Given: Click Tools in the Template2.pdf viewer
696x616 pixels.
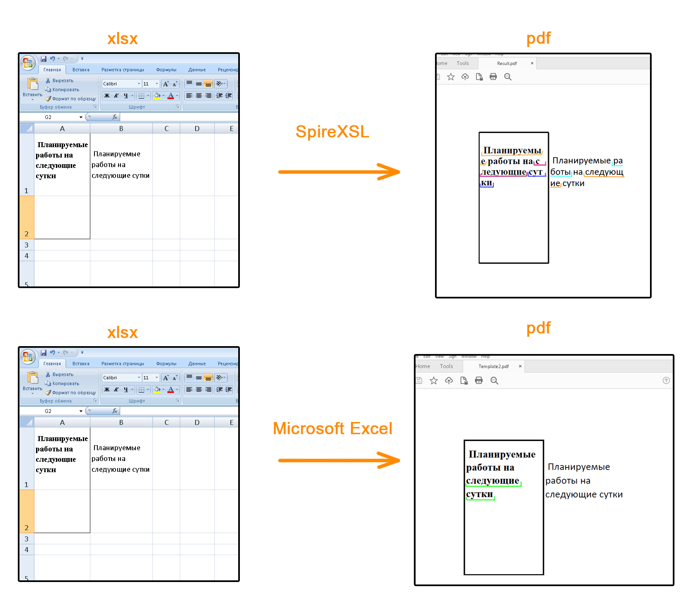Looking at the screenshot, I should 446,366.
